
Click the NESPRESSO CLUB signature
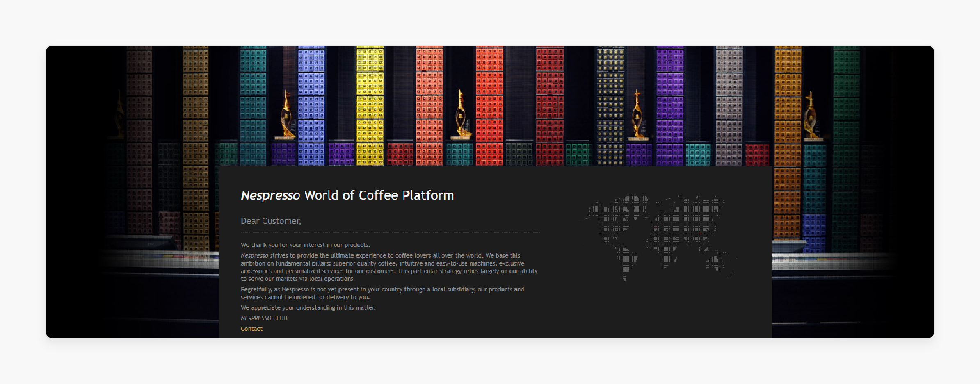264,318
